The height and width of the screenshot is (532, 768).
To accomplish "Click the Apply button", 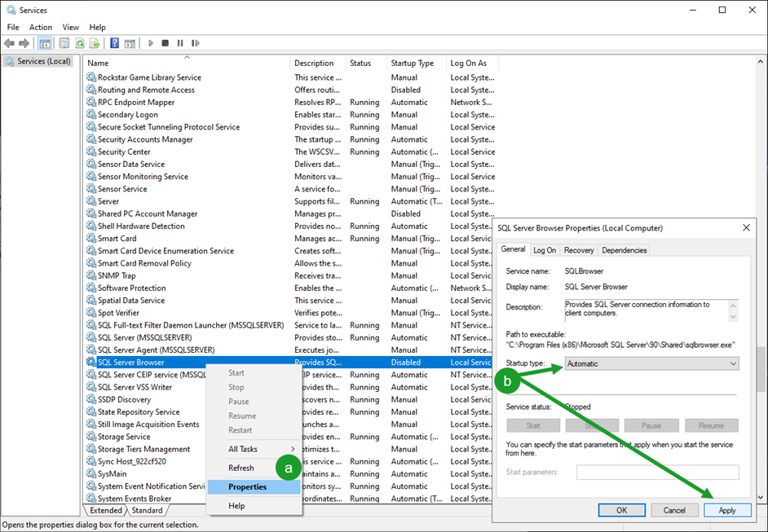I will point(727,511).
